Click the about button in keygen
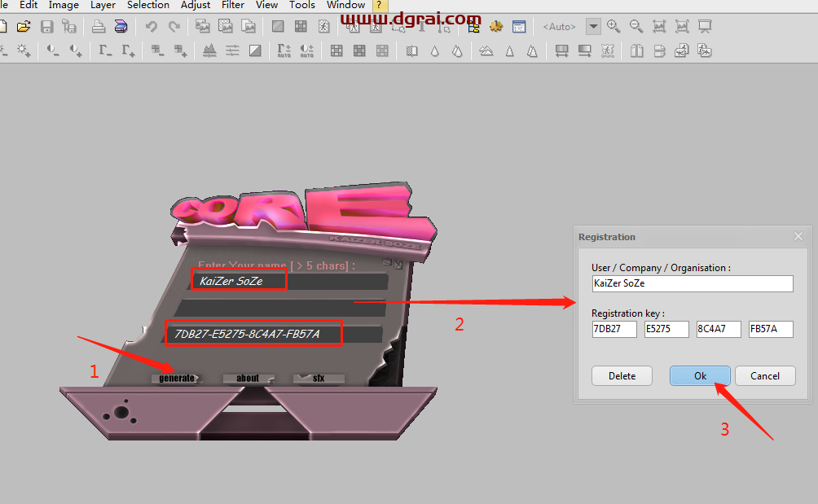The width and height of the screenshot is (818, 504). [x=248, y=379]
